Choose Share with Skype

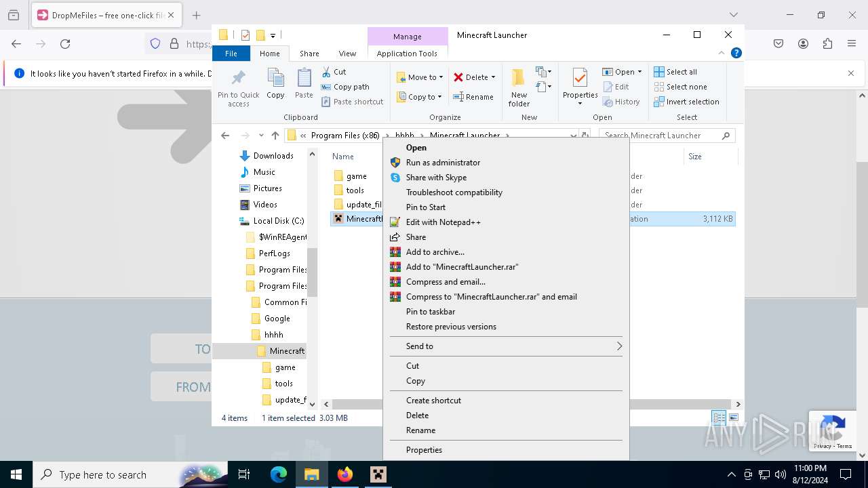coord(506,178)
